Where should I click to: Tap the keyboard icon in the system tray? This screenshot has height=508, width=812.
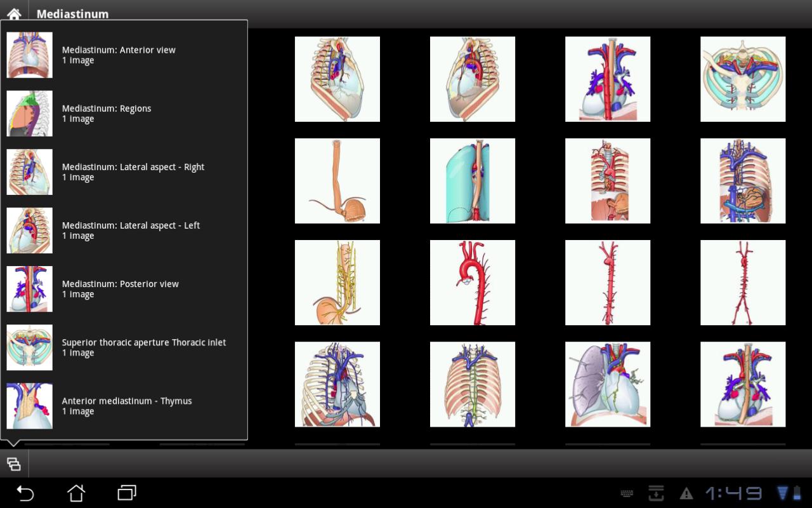click(627, 493)
